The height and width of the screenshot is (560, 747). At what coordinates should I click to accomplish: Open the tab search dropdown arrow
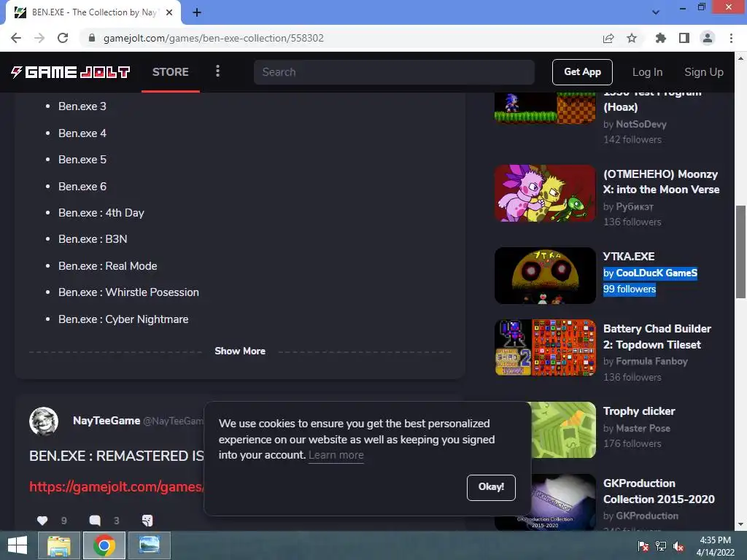click(656, 12)
